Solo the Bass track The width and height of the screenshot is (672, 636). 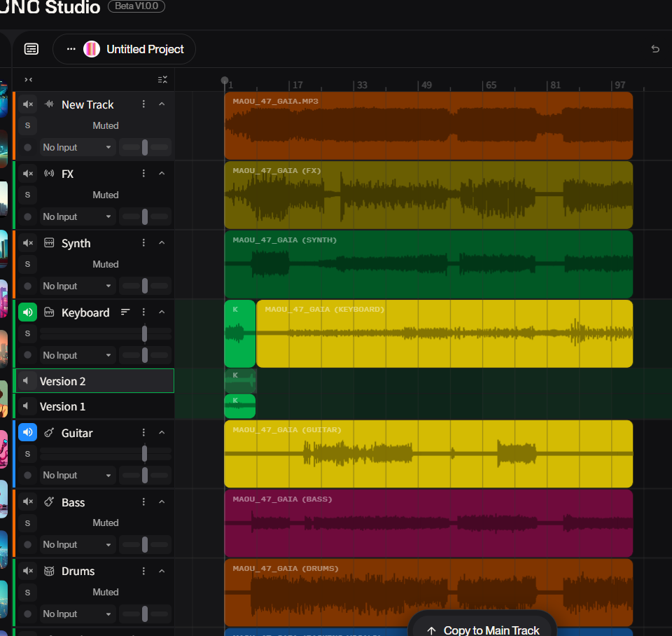coord(27,523)
